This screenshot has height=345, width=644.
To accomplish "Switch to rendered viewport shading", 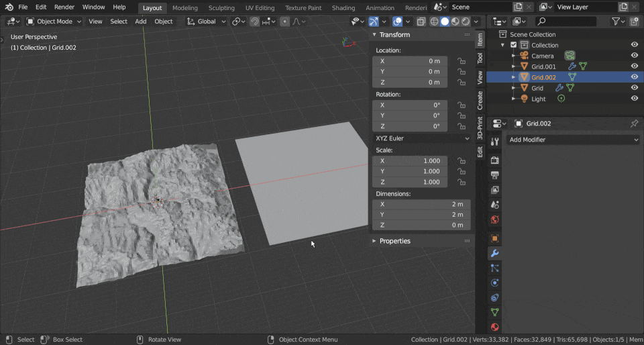I will click(466, 21).
